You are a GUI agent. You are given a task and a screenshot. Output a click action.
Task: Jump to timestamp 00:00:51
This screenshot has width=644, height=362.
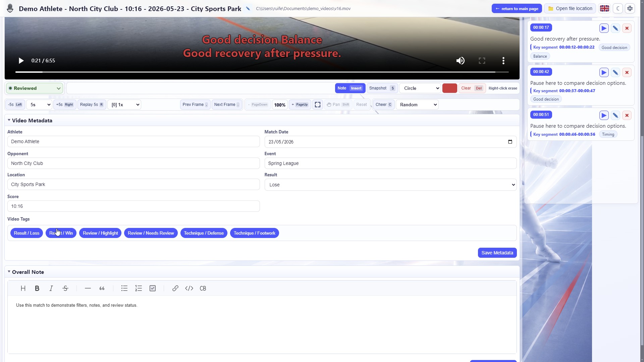coord(541,115)
